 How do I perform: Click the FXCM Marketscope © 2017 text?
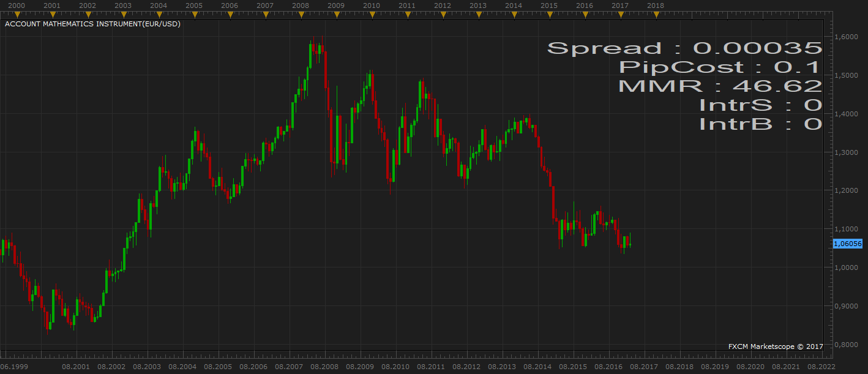(776, 346)
